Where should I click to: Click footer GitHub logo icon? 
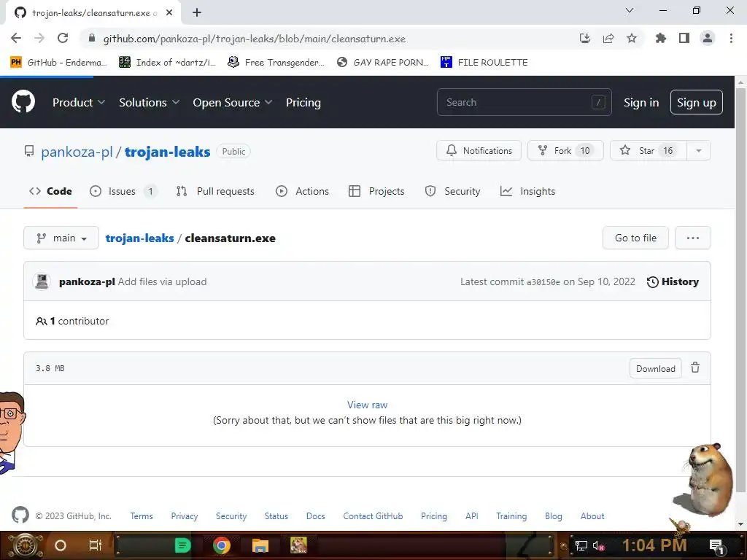(20, 516)
